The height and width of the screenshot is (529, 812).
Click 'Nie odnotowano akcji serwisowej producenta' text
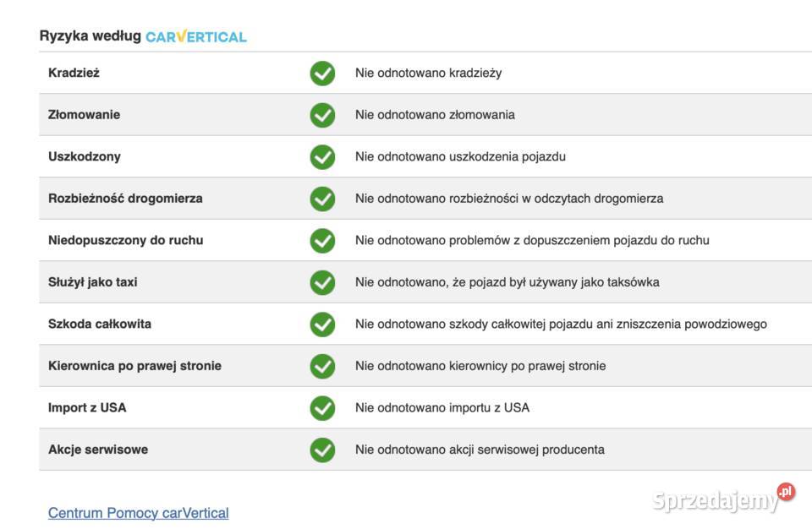click(480, 450)
